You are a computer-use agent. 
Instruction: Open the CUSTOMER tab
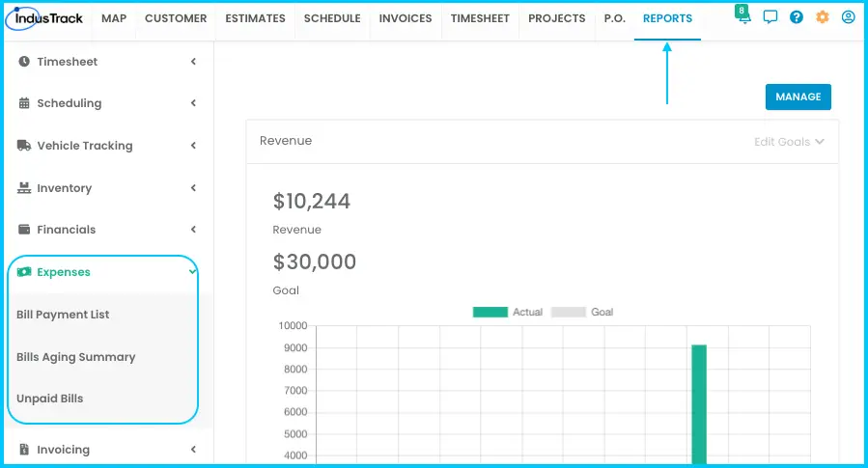(176, 18)
